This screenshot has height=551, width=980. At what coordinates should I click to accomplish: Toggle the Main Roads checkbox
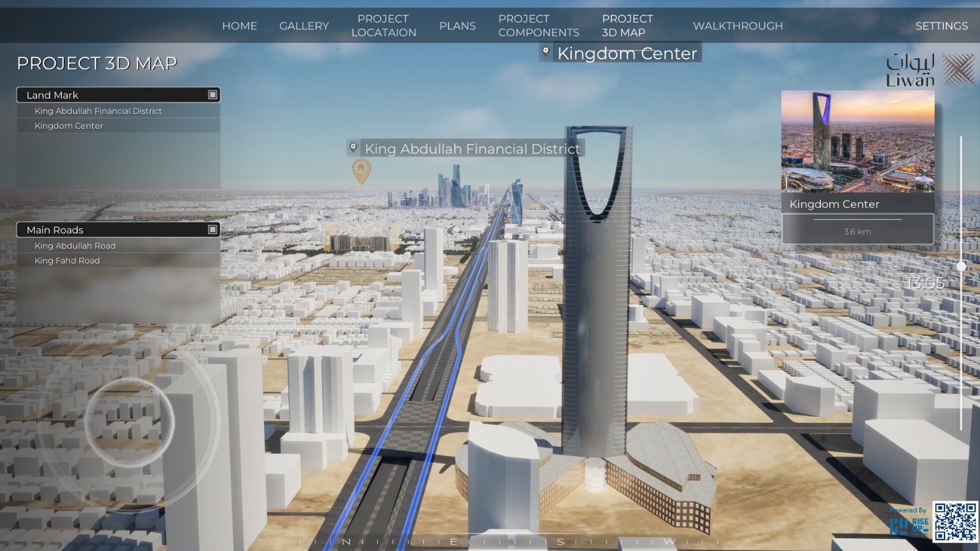click(213, 230)
